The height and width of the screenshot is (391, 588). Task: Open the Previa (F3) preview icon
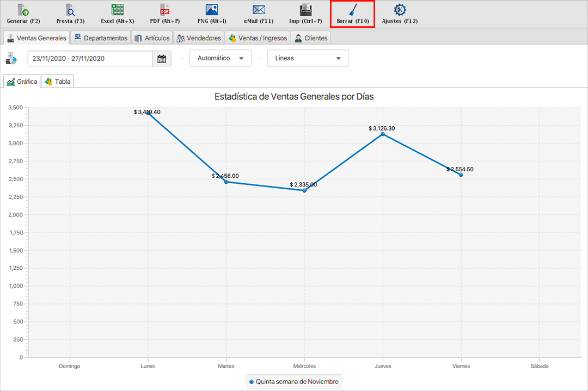tap(70, 10)
